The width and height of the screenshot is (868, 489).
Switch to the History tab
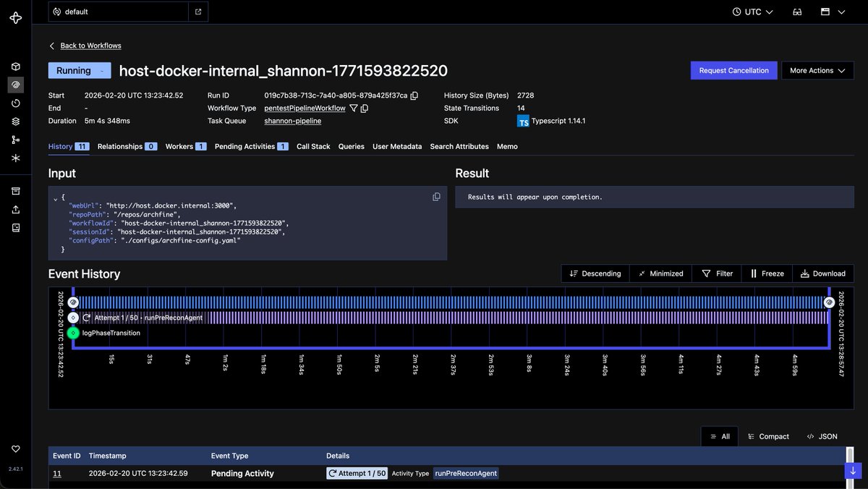click(x=69, y=146)
